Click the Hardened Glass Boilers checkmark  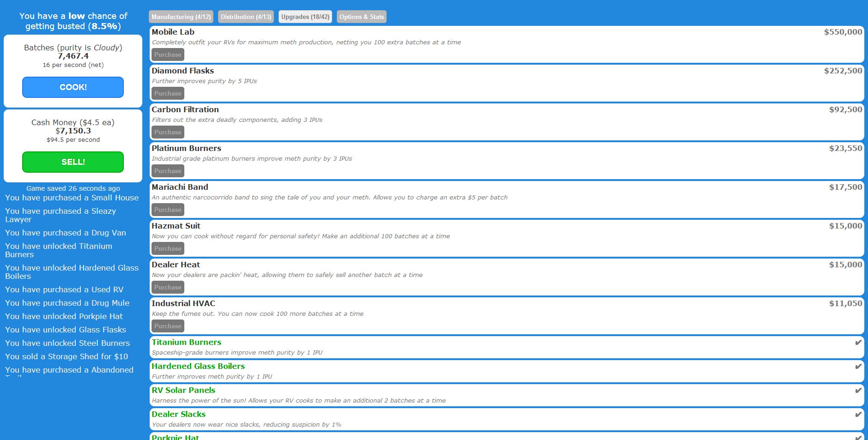[x=858, y=367]
